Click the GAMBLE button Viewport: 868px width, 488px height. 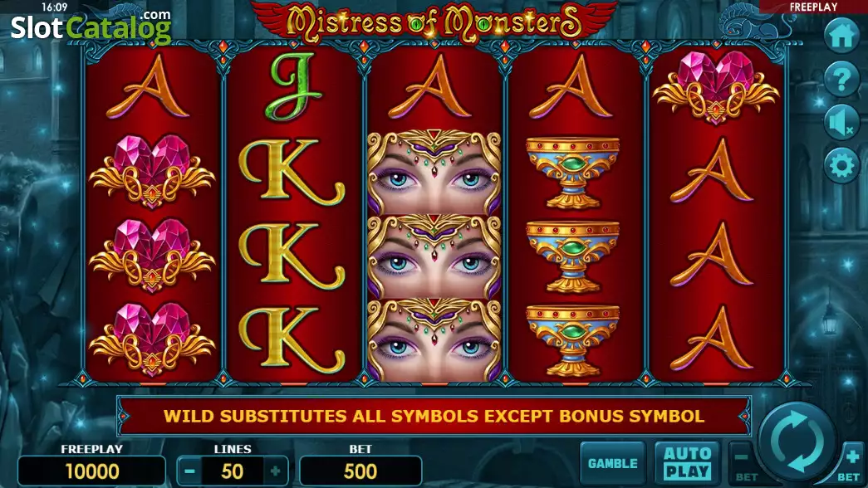pyautogui.click(x=613, y=464)
